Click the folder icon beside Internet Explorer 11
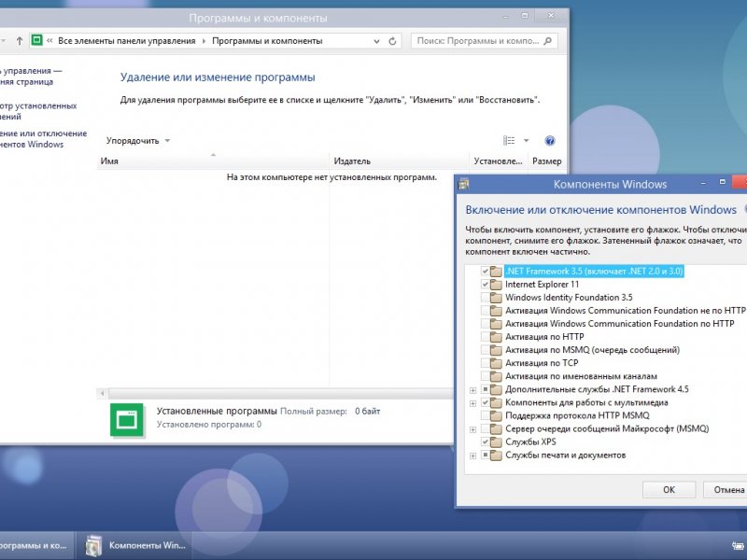 497,285
